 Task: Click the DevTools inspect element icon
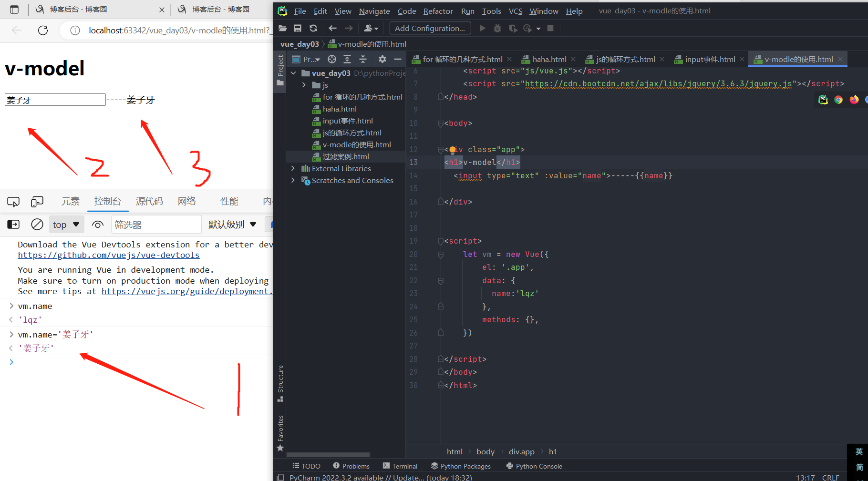pos(13,202)
